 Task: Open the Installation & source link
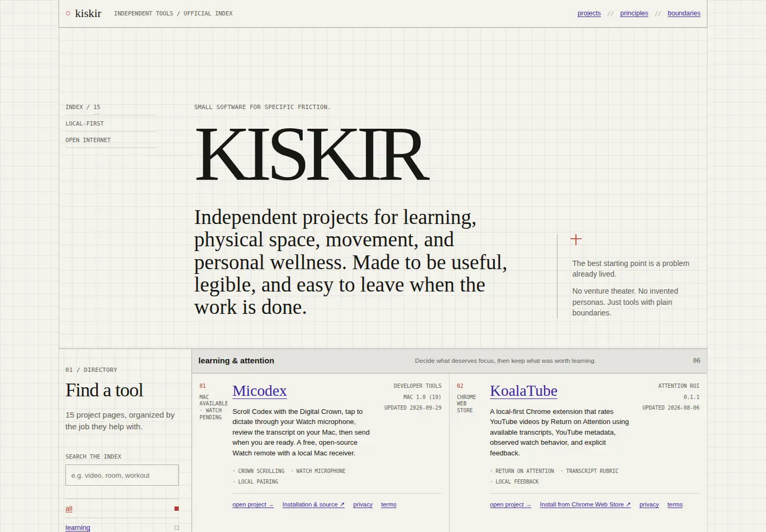pyautogui.click(x=313, y=504)
